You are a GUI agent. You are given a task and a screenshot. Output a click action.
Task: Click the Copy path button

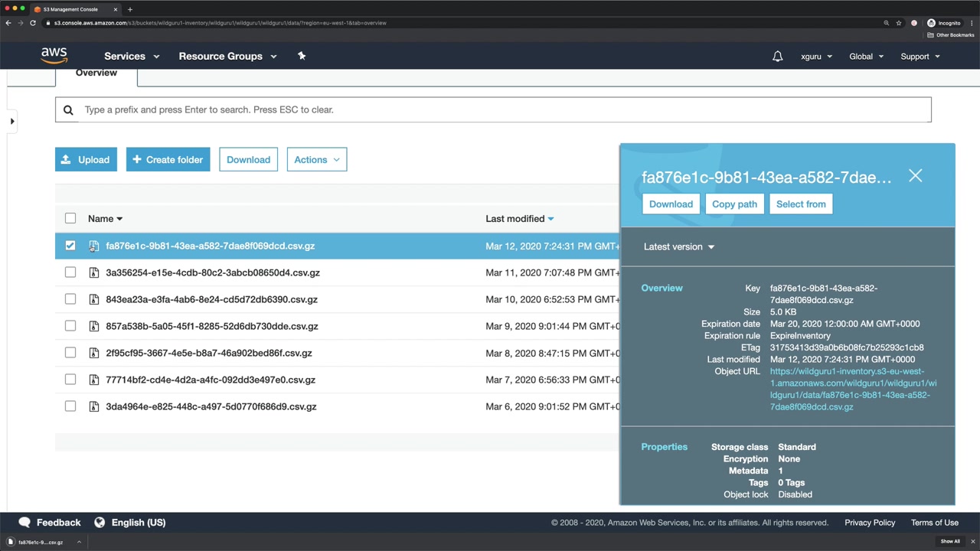click(734, 204)
